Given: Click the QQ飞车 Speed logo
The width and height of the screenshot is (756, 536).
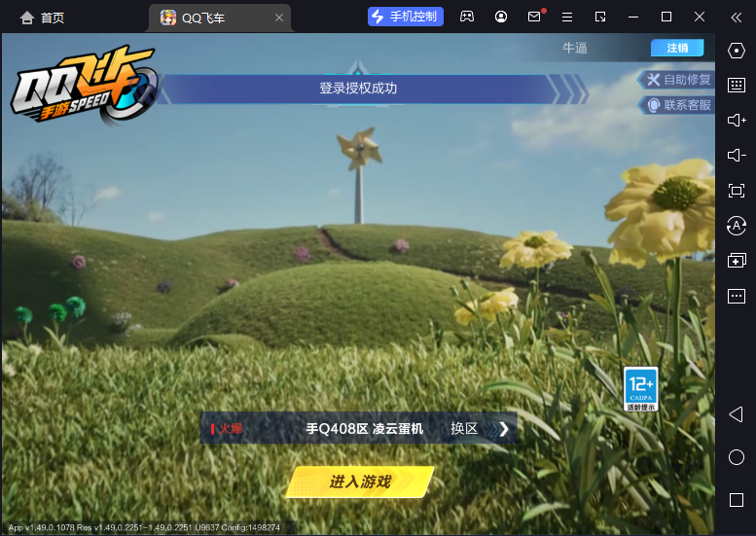Looking at the screenshot, I should (86, 86).
